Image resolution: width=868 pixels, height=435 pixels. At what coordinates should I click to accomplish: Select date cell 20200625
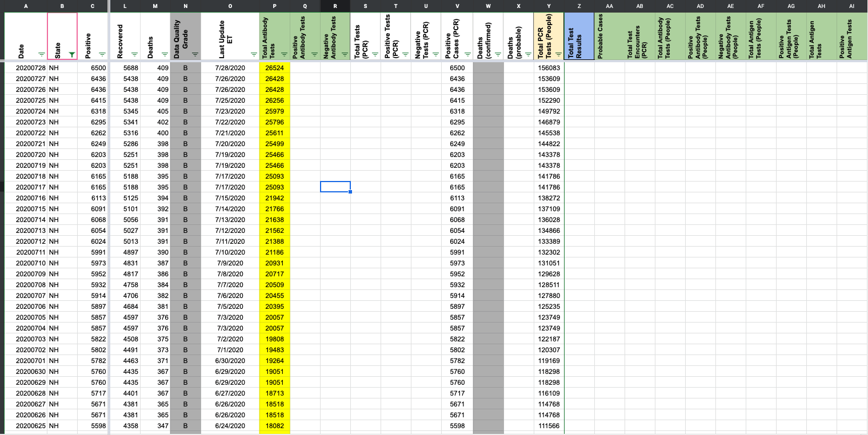coord(25,425)
